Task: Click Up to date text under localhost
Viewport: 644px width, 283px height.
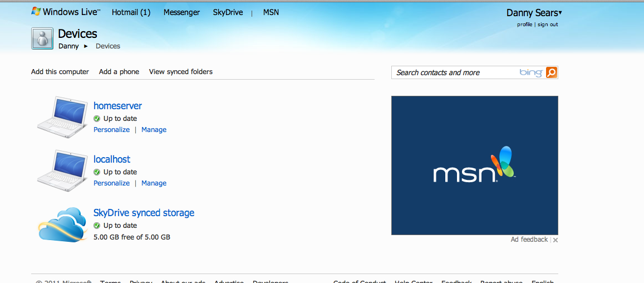Action: pos(120,172)
